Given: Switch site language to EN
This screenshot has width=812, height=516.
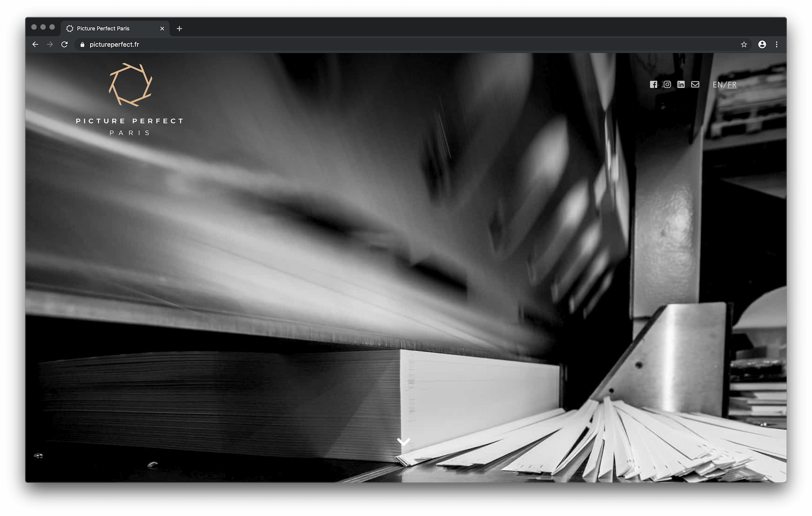Looking at the screenshot, I should 717,85.
